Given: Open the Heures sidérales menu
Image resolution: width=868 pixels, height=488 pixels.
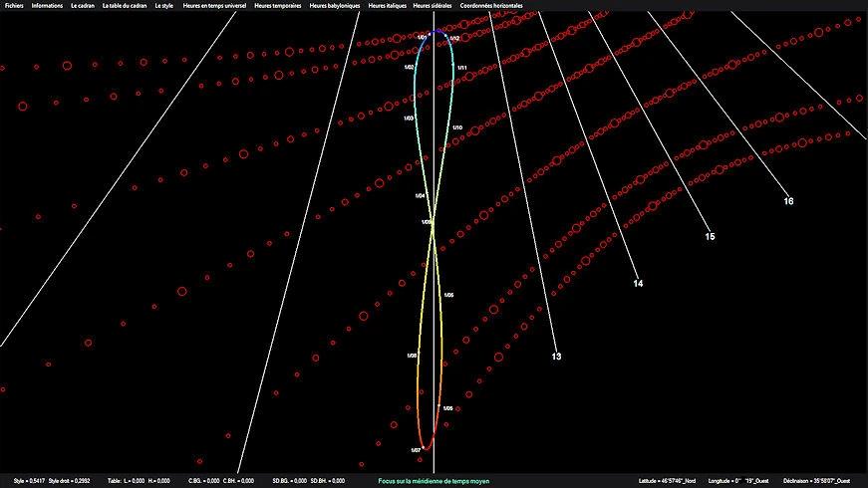Looking at the screenshot, I should 434,6.
